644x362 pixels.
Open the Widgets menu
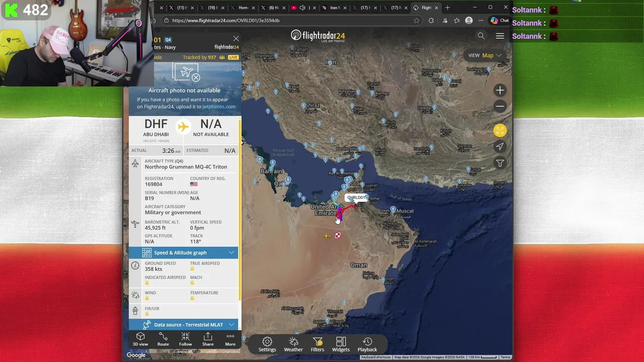341,344
